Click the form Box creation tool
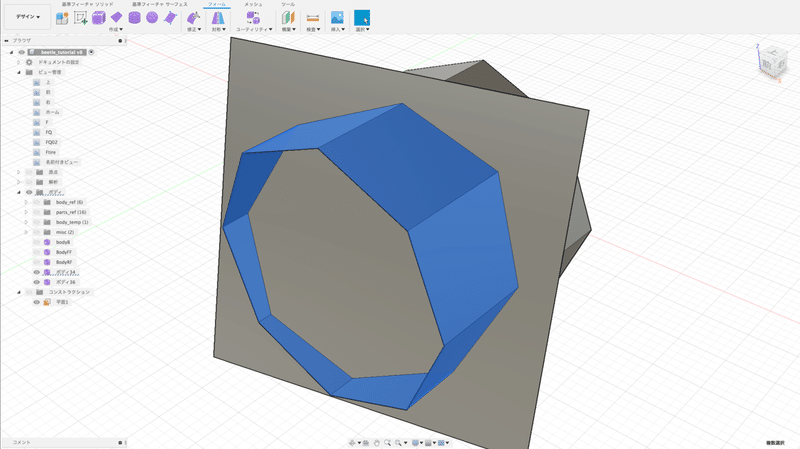The image size is (800, 449). pyautogui.click(x=98, y=18)
